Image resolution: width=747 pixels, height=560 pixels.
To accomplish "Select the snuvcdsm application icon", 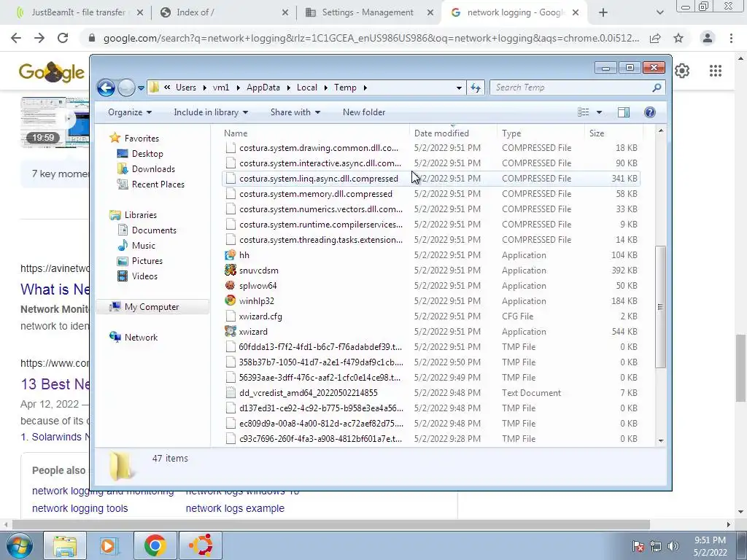I will point(231,271).
